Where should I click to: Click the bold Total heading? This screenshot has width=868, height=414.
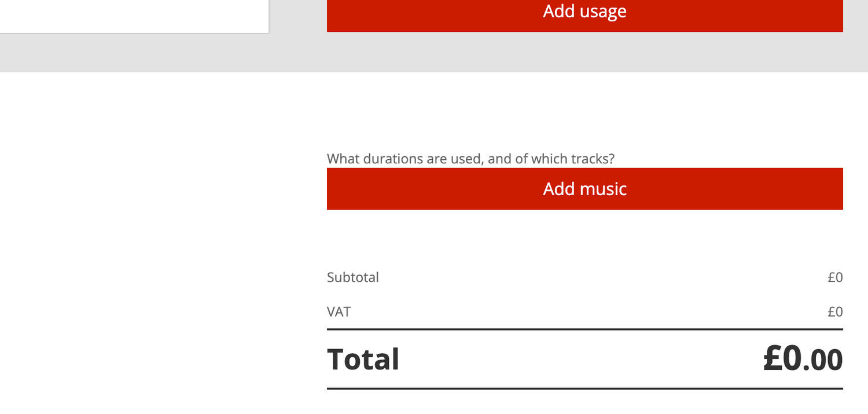point(363,359)
